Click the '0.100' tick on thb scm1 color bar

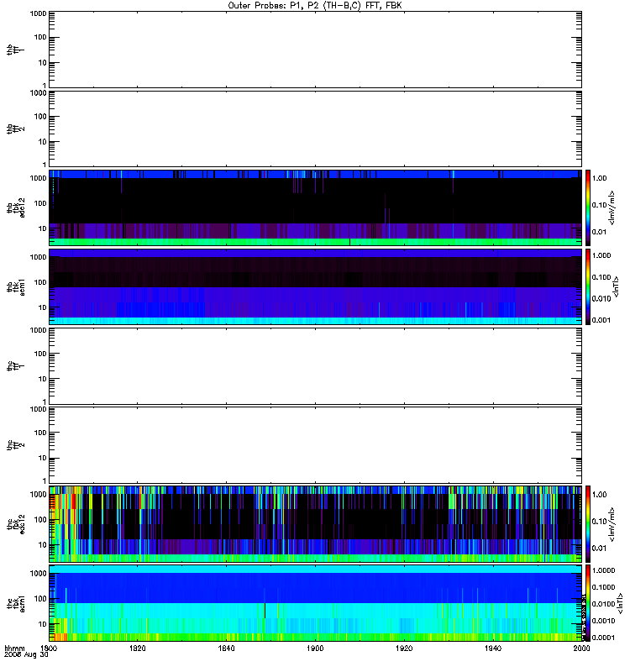(x=601, y=277)
